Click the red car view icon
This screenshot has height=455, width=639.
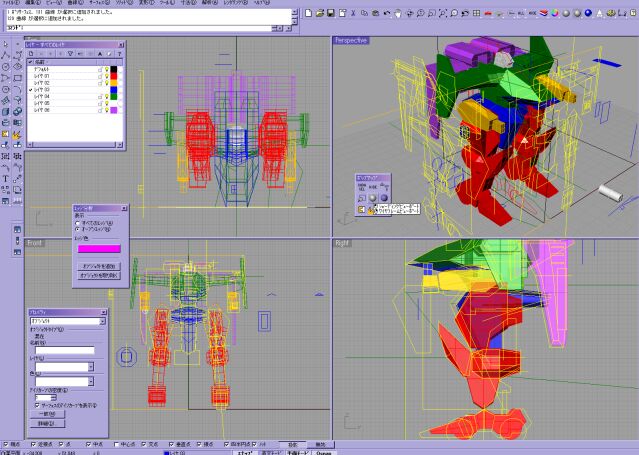[x=488, y=13]
